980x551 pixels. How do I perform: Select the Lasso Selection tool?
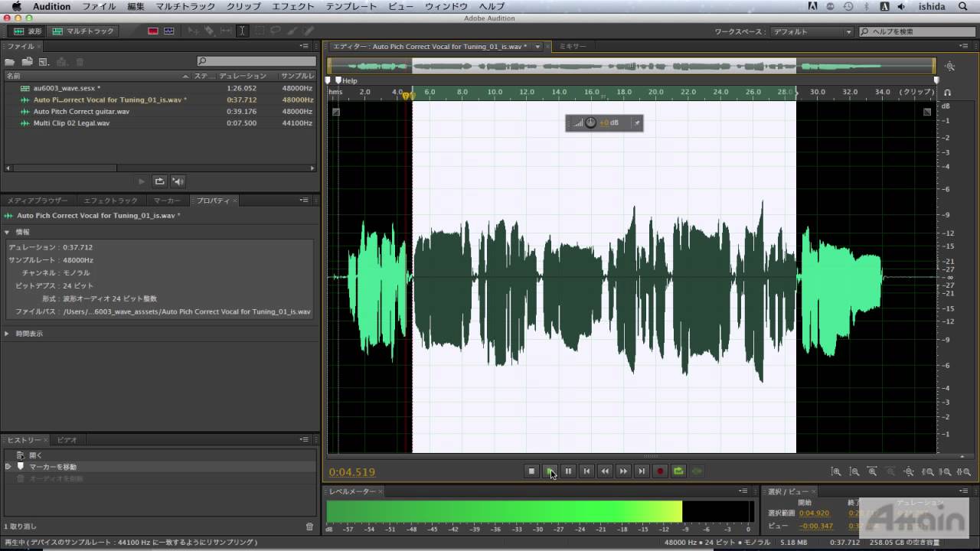click(276, 31)
